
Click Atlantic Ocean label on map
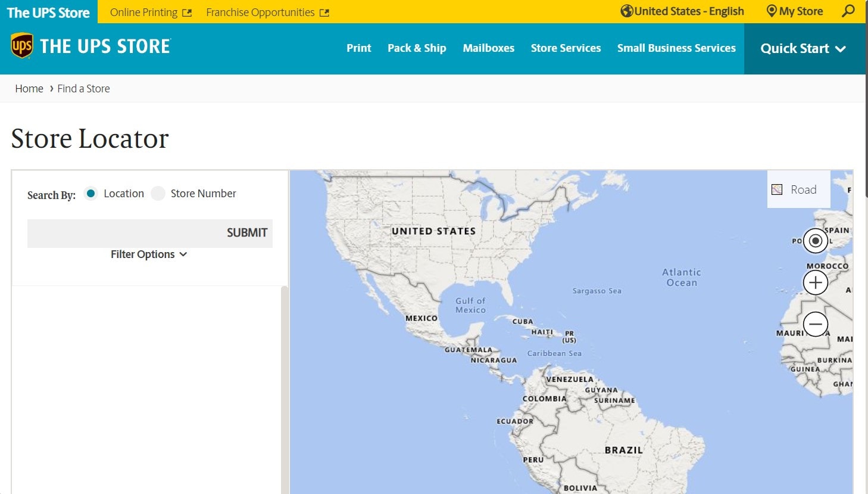(x=682, y=278)
